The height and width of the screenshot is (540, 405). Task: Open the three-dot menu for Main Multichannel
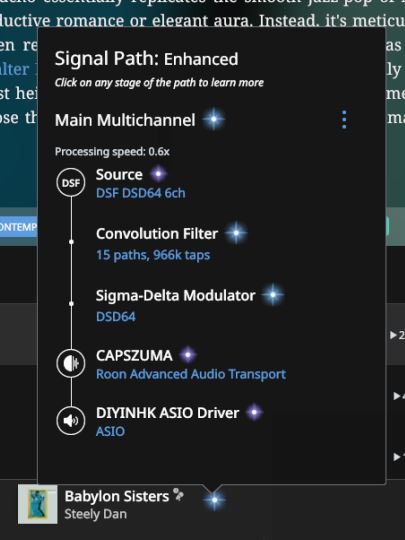[344, 120]
